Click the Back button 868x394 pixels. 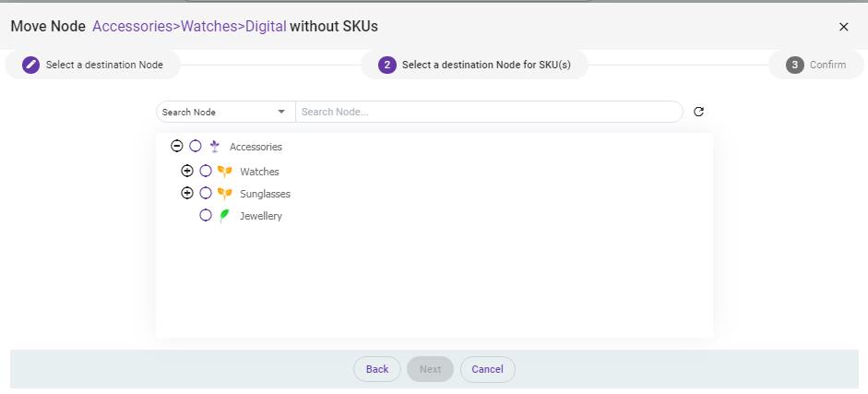pyautogui.click(x=377, y=369)
